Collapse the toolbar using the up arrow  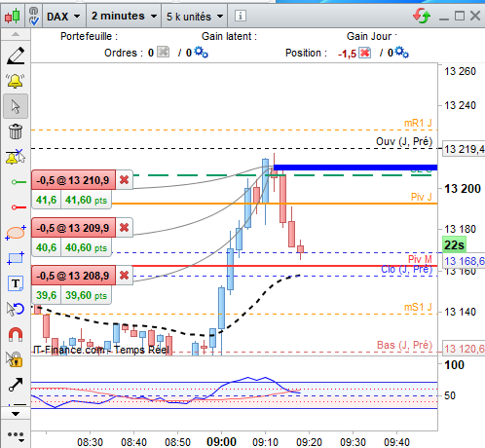tap(16, 34)
